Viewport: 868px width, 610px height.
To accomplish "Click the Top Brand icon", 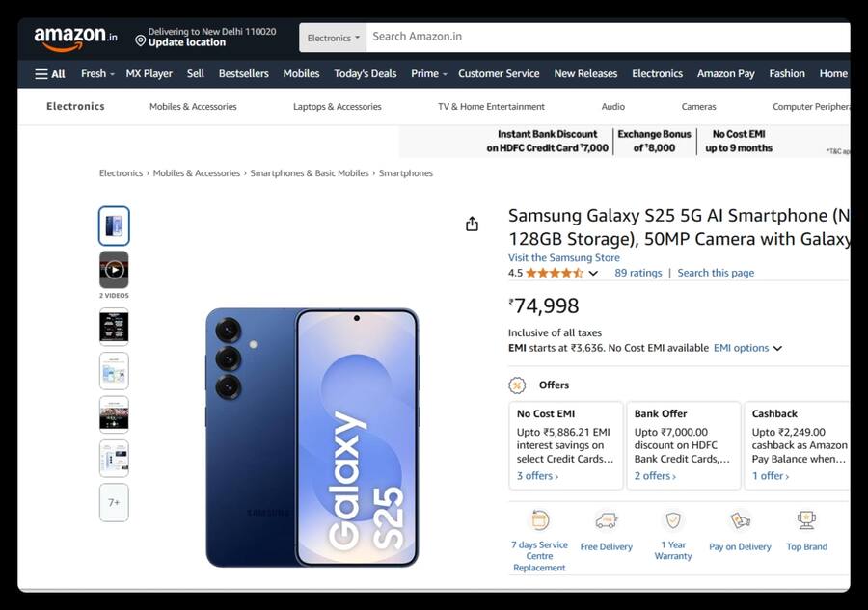I will (806, 521).
